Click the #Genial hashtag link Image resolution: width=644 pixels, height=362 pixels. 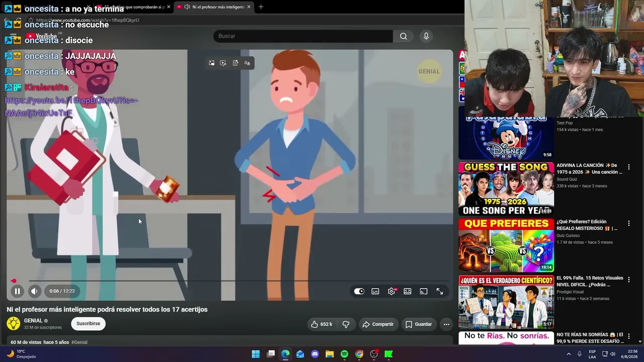point(79,342)
